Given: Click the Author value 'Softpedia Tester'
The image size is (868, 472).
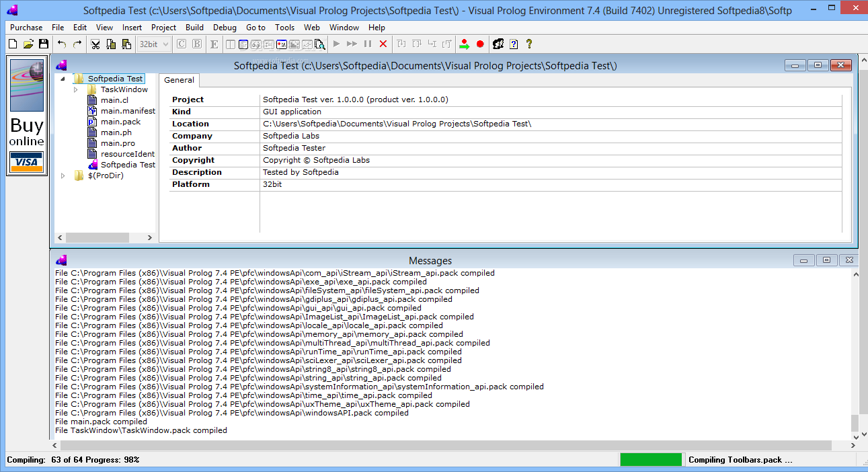Looking at the screenshot, I should tap(294, 148).
